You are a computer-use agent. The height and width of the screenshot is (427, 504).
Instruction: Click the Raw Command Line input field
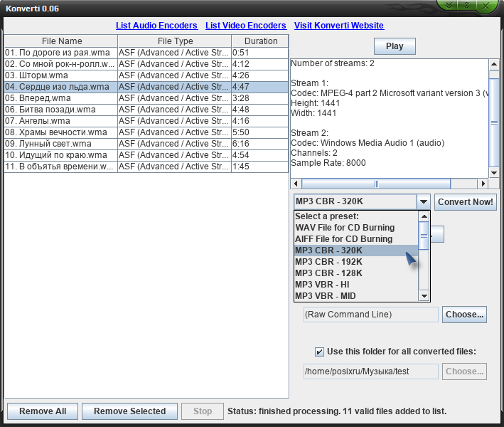point(371,315)
